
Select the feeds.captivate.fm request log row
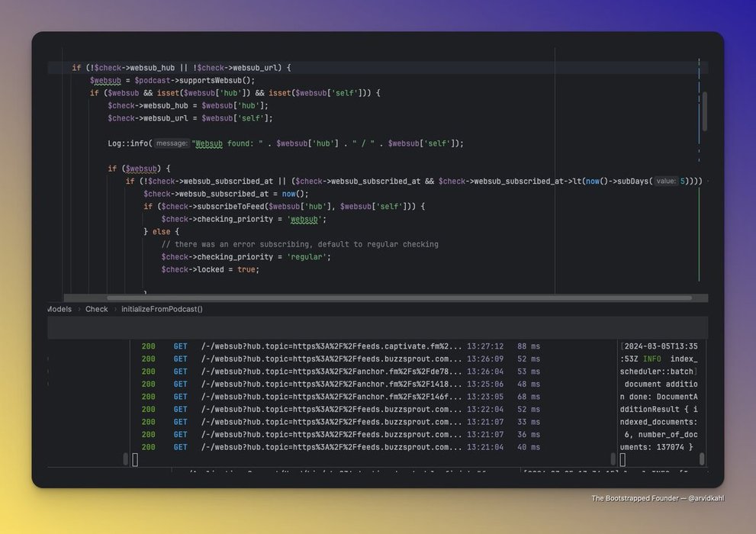click(x=332, y=346)
